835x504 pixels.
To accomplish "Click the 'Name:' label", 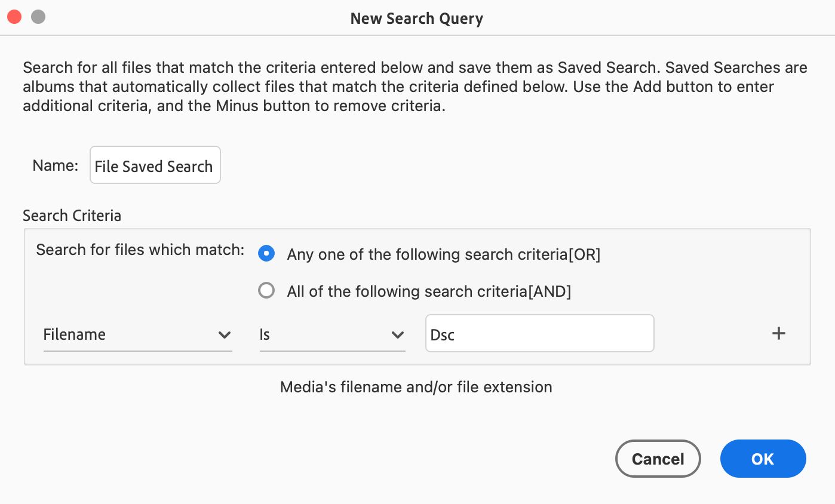I will 56,165.
